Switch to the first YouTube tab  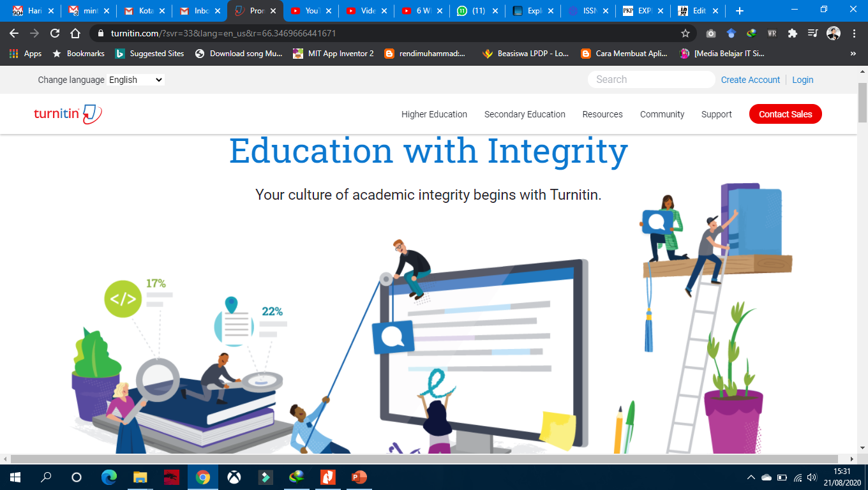coord(310,11)
